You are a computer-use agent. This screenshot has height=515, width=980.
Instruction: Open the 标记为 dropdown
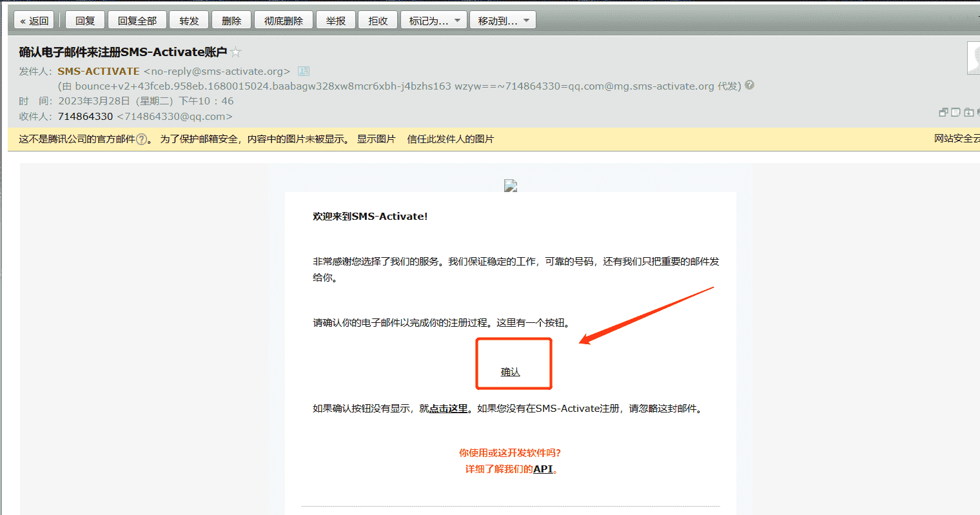(434, 21)
